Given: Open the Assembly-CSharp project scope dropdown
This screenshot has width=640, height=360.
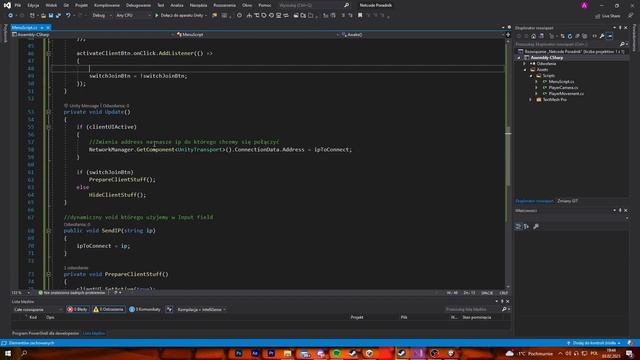Looking at the screenshot, I should pyautogui.click(x=92, y=35).
